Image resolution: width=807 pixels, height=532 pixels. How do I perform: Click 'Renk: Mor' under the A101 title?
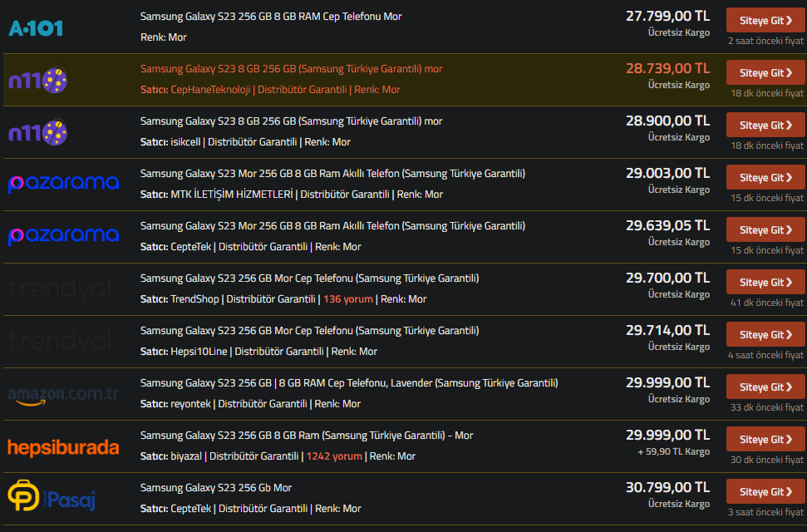pos(163,37)
